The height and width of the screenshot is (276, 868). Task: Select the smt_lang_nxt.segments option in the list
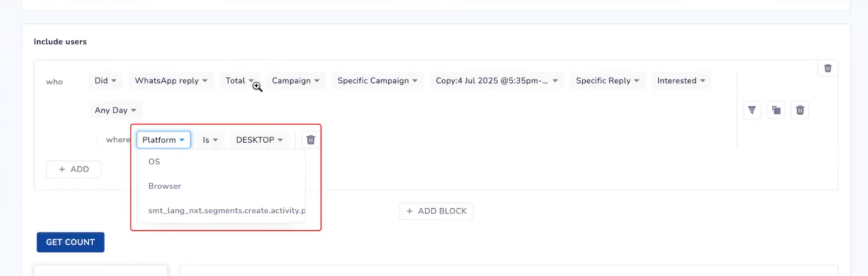click(226, 210)
